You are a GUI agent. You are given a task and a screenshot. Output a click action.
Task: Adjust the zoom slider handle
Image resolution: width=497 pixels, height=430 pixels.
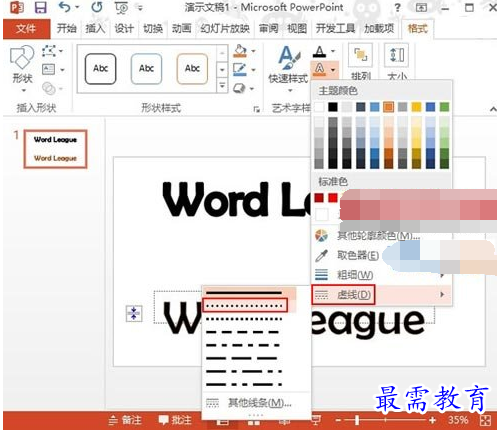point(357,420)
